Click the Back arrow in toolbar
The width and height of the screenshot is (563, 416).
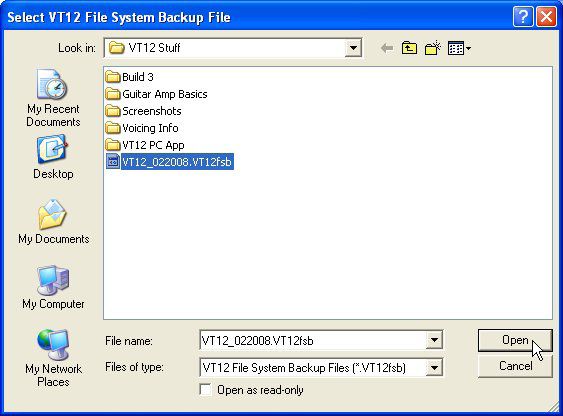pyautogui.click(x=387, y=48)
